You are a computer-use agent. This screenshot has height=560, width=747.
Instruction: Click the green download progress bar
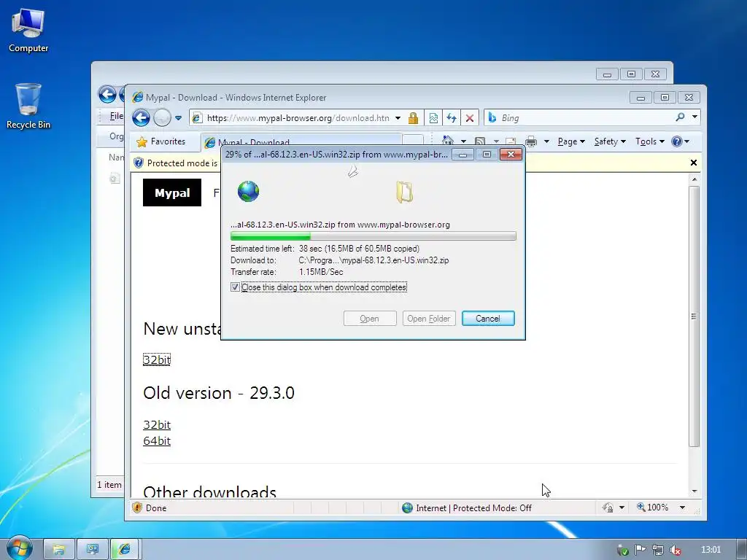pos(373,236)
